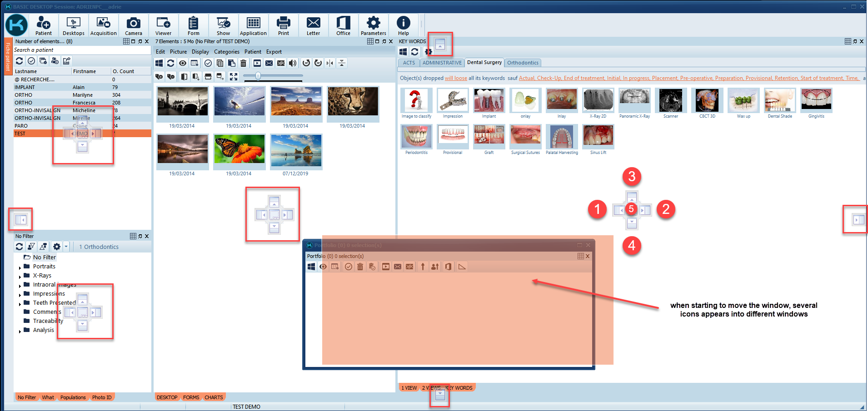Send picture by email icon

pos(269,63)
